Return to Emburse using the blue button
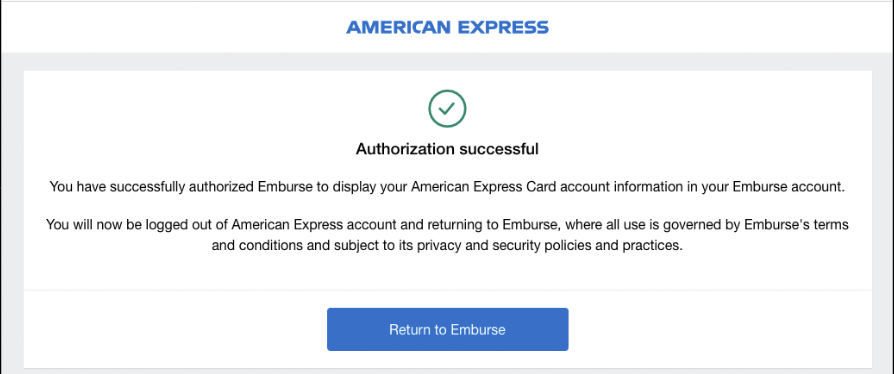Viewport: 894px width, 374px height. click(447, 330)
